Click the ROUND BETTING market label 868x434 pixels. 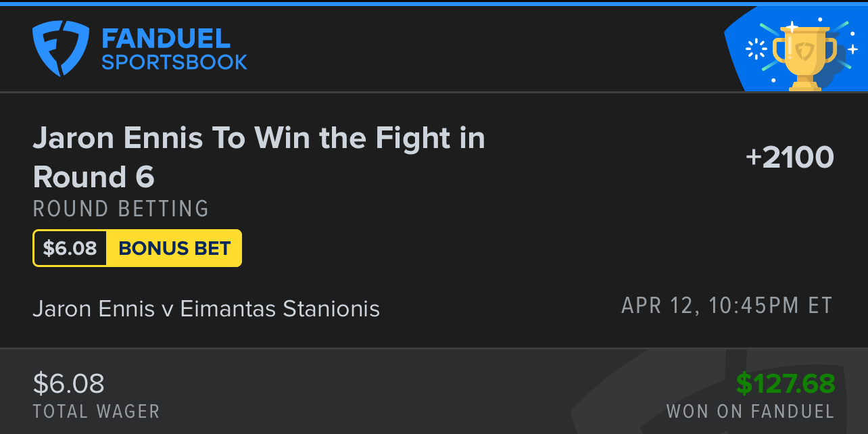click(121, 209)
